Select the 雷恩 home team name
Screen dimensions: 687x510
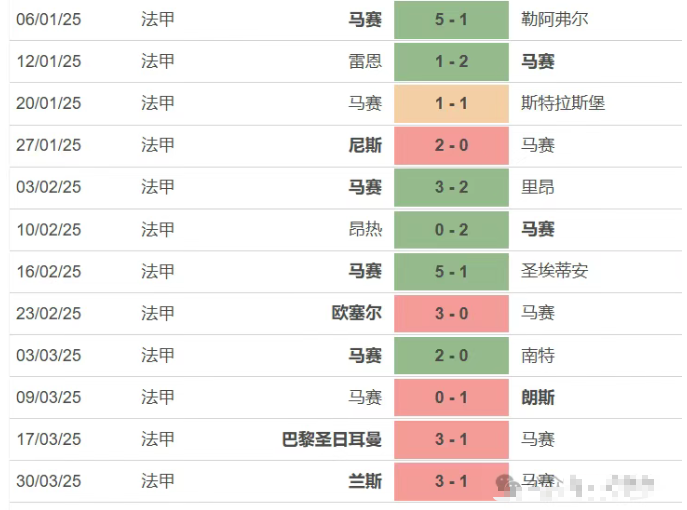coord(365,61)
